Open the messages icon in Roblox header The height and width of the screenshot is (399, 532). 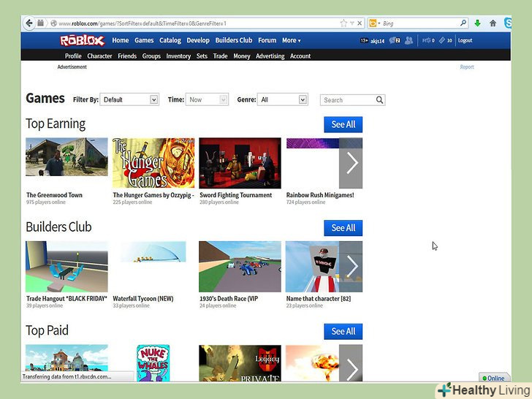(393, 41)
